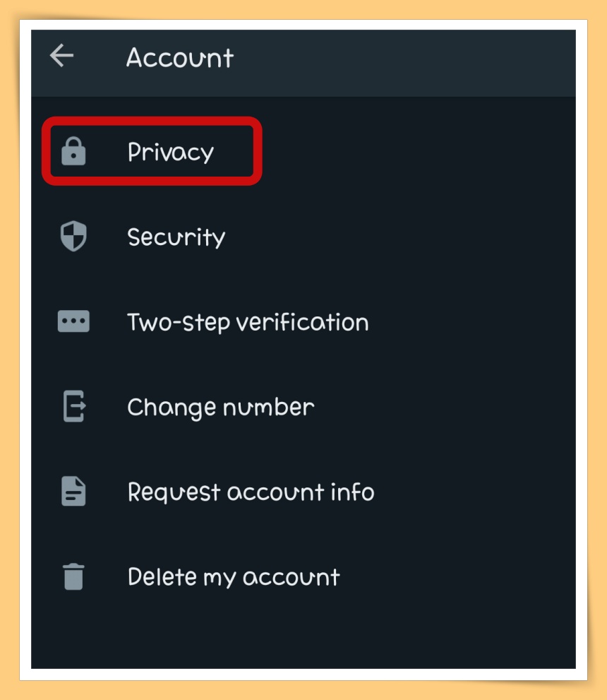Tap the word verification in Two-step row
607x700 pixels.
pyautogui.click(x=302, y=322)
